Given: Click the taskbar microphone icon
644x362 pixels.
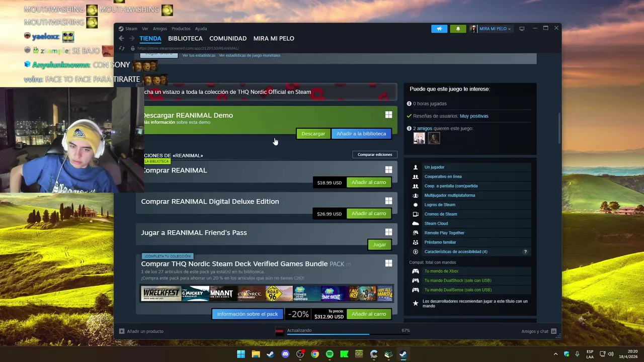Looking at the screenshot, I should [577, 354].
